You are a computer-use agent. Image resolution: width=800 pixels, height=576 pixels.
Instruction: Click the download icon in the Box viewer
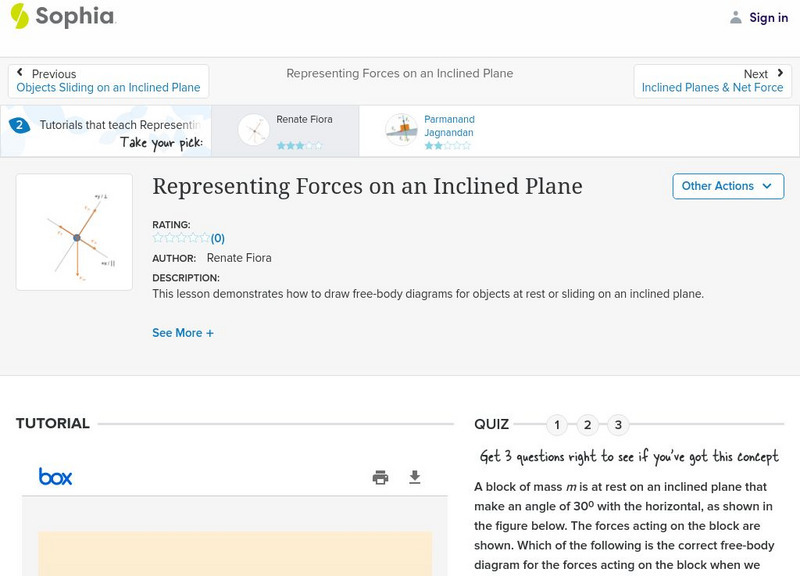415,477
